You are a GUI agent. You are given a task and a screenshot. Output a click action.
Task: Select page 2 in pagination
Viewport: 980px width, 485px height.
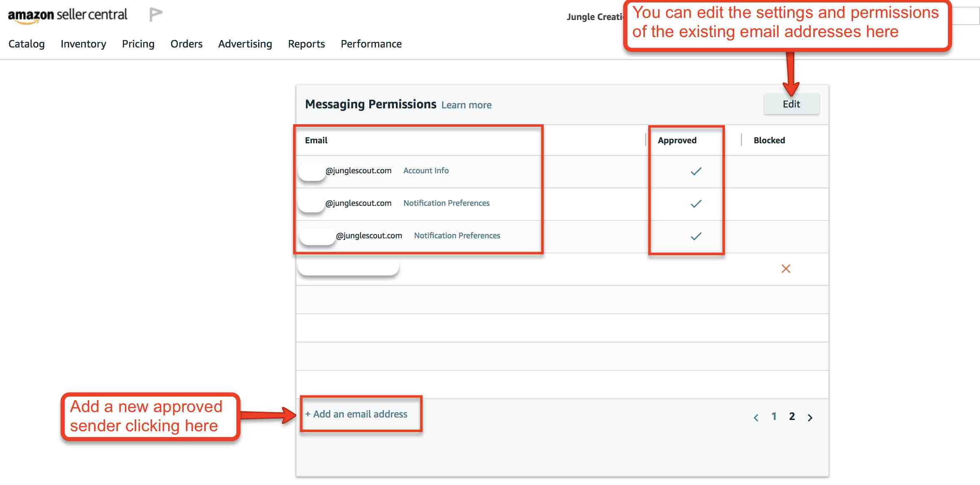[792, 416]
